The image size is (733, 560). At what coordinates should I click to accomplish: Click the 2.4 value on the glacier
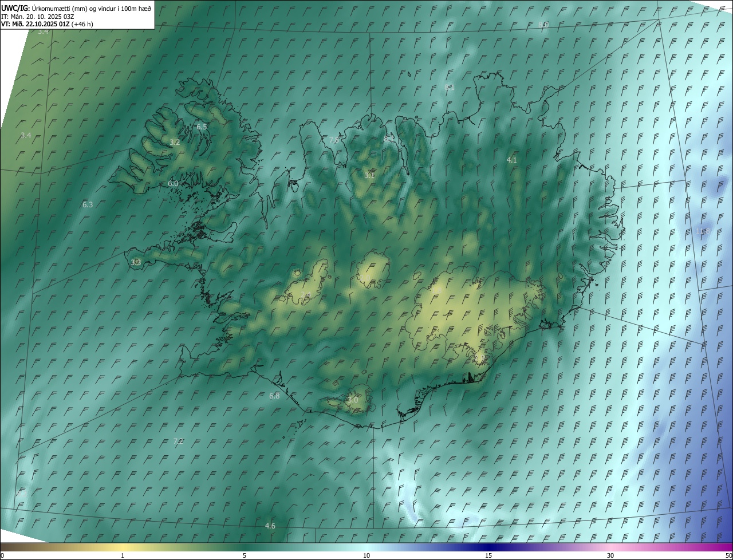tap(306, 295)
